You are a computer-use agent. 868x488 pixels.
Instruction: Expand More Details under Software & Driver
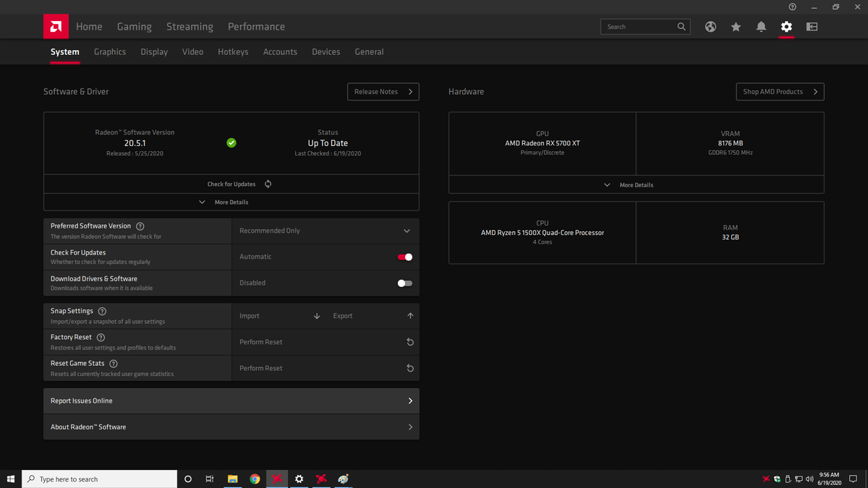coord(231,202)
